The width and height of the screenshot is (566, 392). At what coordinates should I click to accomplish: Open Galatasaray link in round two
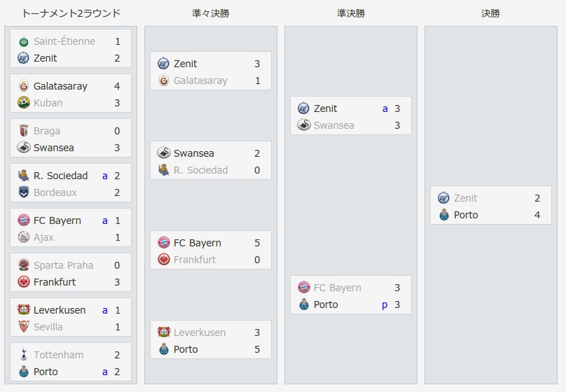coord(60,86)
